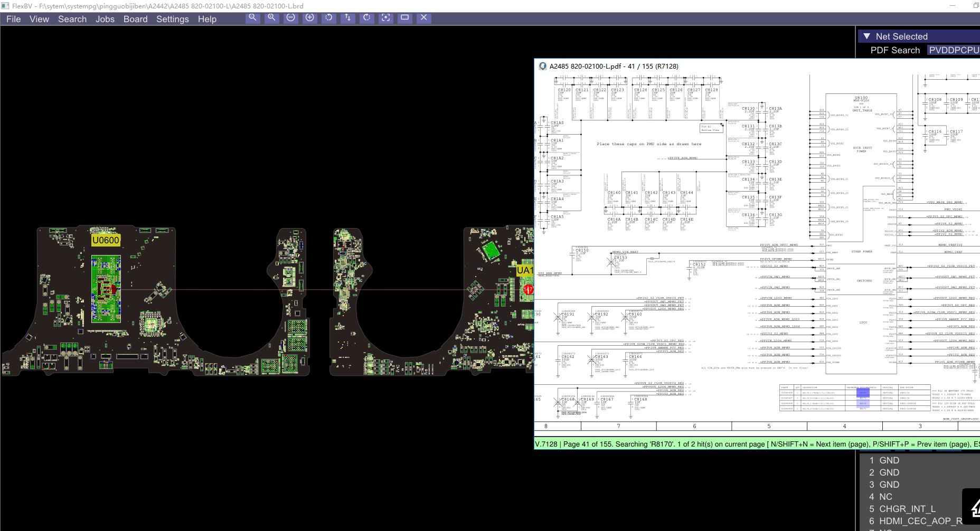The width and height of the screenshot is (980, 531).
Task: Open the File menu
Action: [13, 19]
